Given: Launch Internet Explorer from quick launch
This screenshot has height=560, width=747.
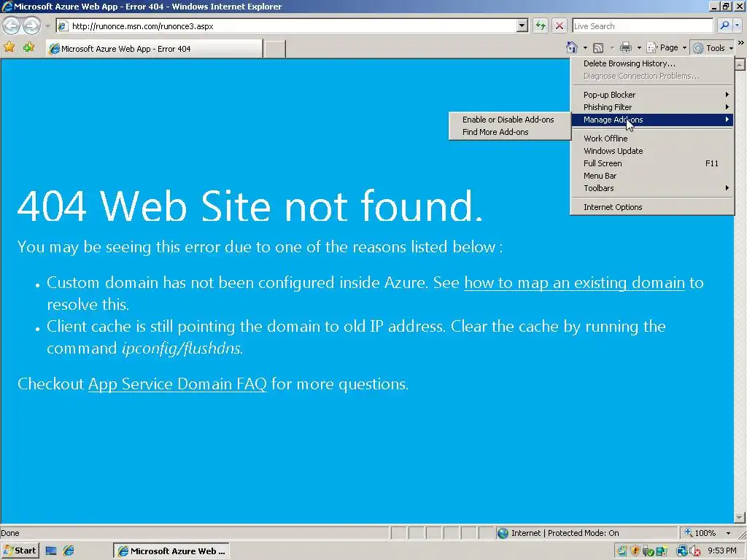Looking at the screenshot, I should (x=69, y=551).
